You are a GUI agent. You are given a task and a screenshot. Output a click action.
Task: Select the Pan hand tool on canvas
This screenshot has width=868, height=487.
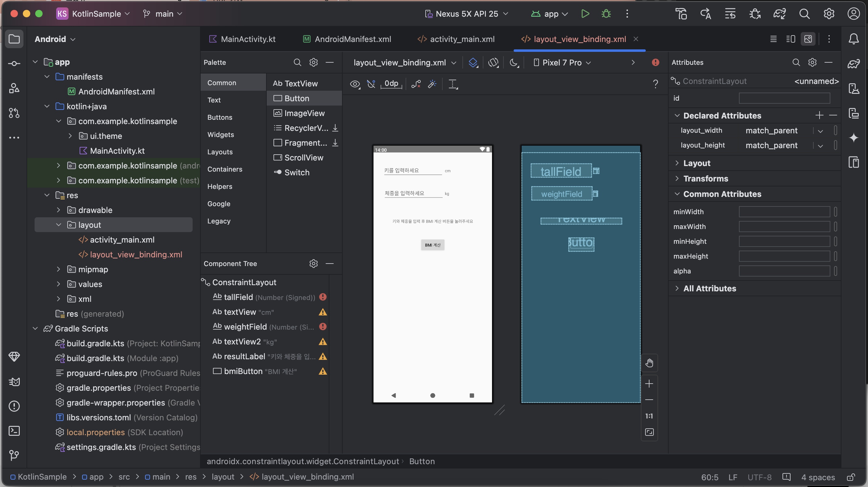coord(649,363)
